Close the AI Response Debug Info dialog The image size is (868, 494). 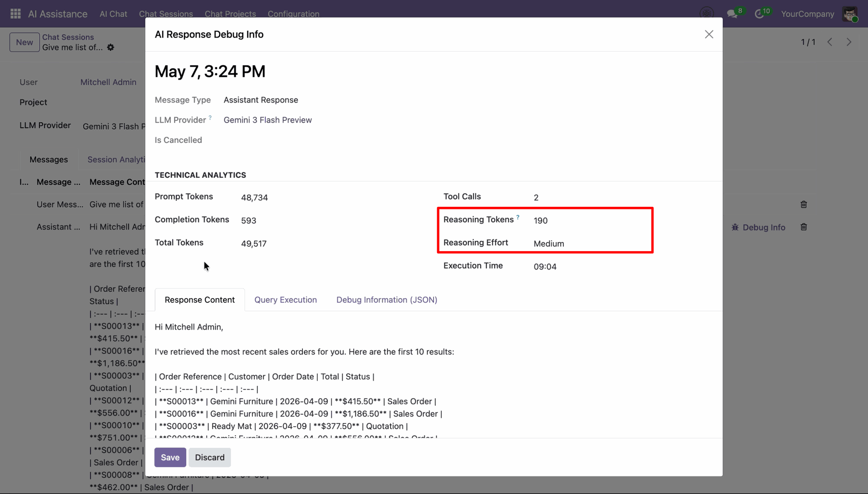(x=709, y=34)
